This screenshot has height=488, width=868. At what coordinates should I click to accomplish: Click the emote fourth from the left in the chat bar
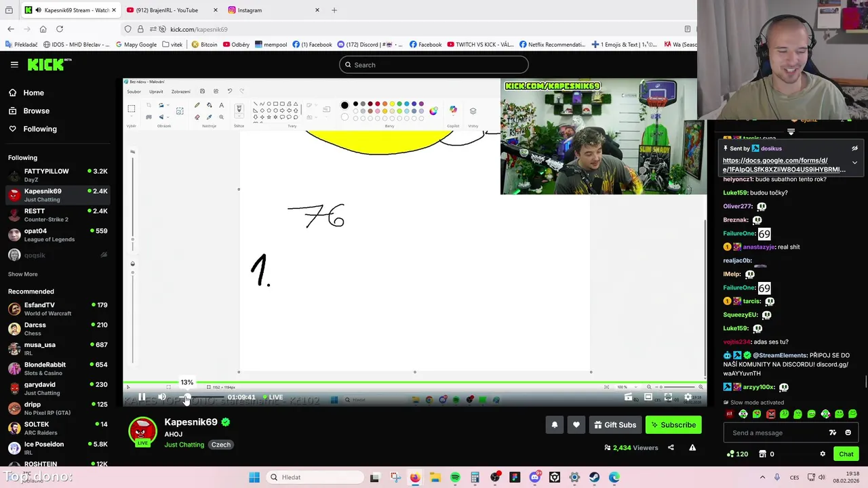pyautogui.click(x=771, y=414)
